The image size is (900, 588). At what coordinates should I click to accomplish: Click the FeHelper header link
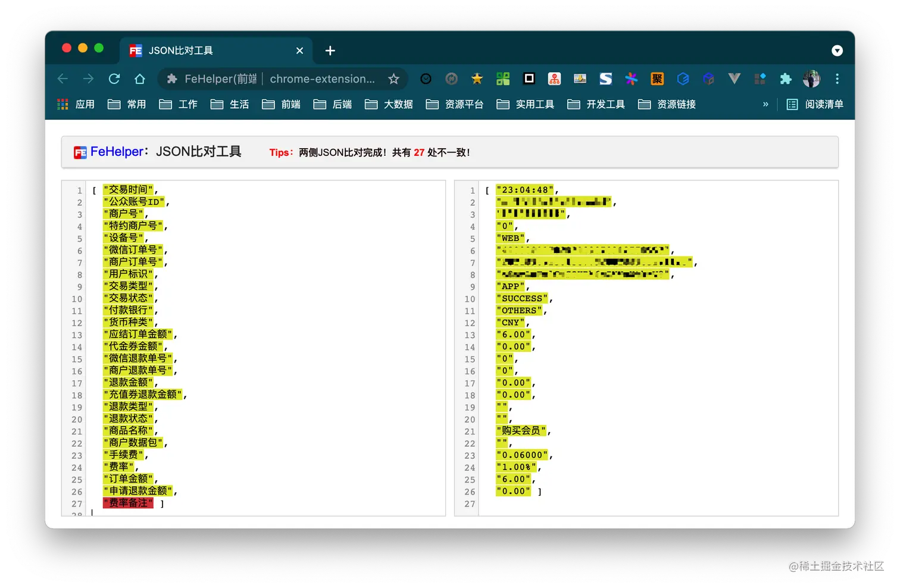(x=117, y=152)
